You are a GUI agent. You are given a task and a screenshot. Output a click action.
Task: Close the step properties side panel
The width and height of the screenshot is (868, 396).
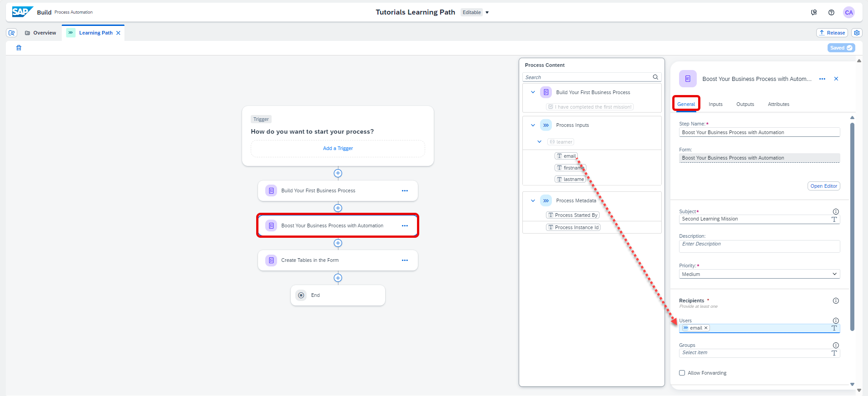836,79
